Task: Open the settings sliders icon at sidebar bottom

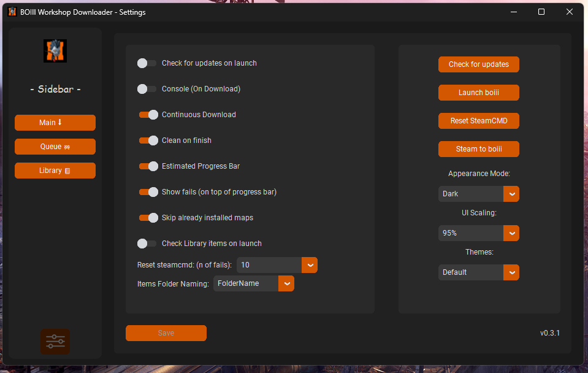Action: pos(55,342)
